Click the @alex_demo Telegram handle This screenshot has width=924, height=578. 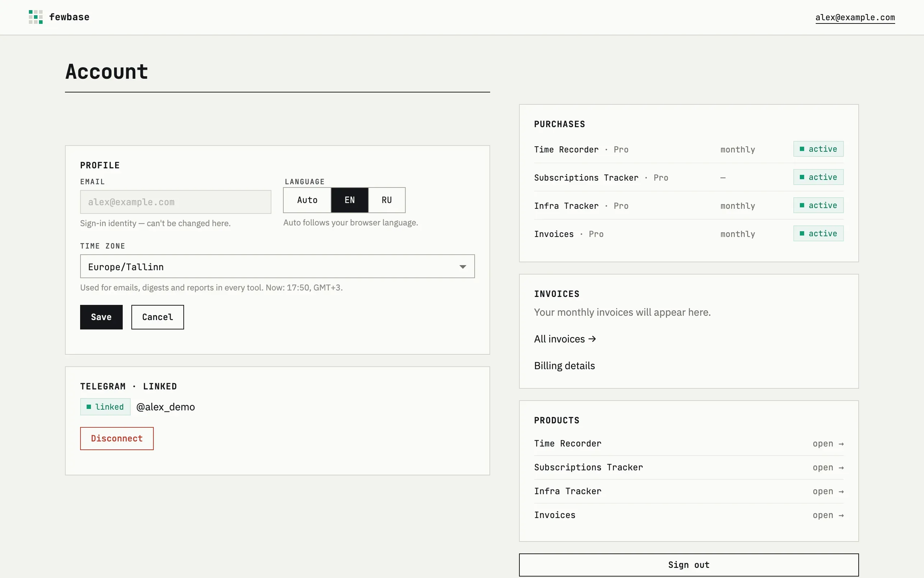click(165, 407)
